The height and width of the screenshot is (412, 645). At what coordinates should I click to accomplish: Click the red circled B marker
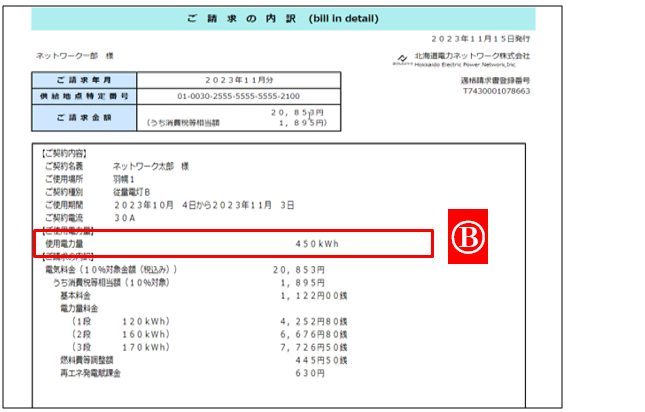465,237
